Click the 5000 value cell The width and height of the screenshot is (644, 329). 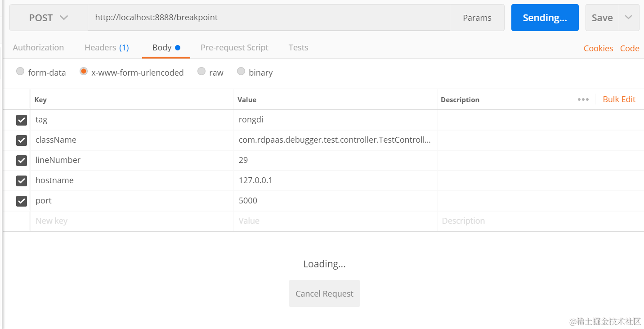335,201
